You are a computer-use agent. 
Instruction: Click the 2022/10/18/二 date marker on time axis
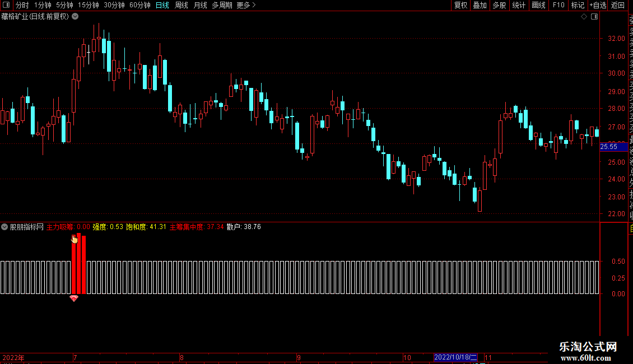pos(455,357)
